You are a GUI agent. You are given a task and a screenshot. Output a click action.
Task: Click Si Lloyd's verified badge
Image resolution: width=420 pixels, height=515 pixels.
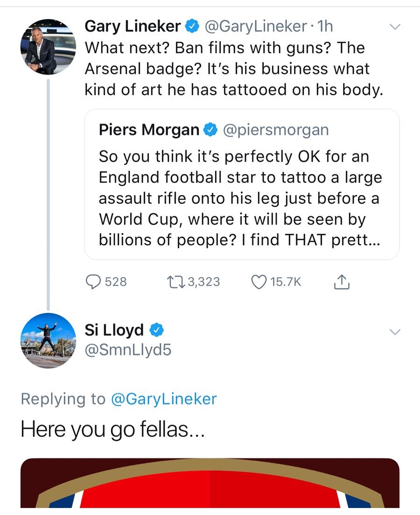(156, 330)
